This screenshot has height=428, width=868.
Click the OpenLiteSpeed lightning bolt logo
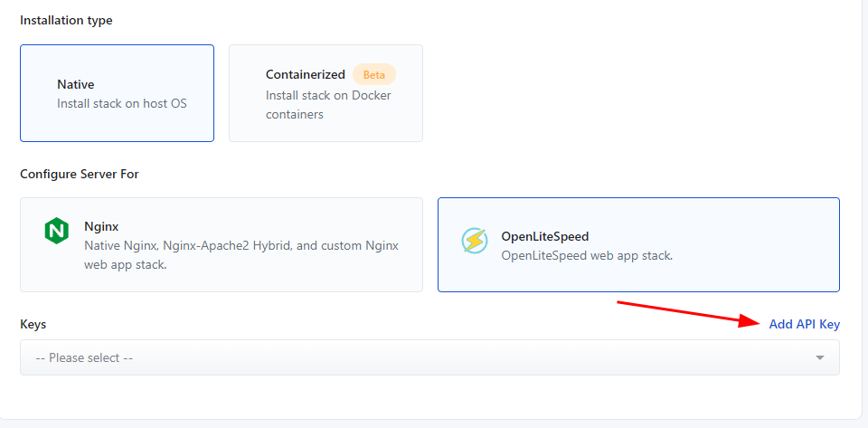point(475,241)
